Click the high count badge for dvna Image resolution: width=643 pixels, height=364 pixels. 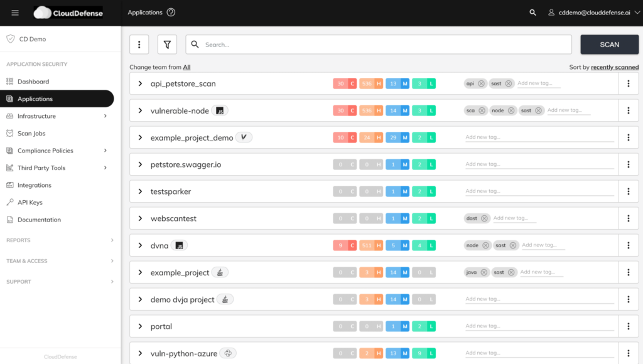pos(371,245)
